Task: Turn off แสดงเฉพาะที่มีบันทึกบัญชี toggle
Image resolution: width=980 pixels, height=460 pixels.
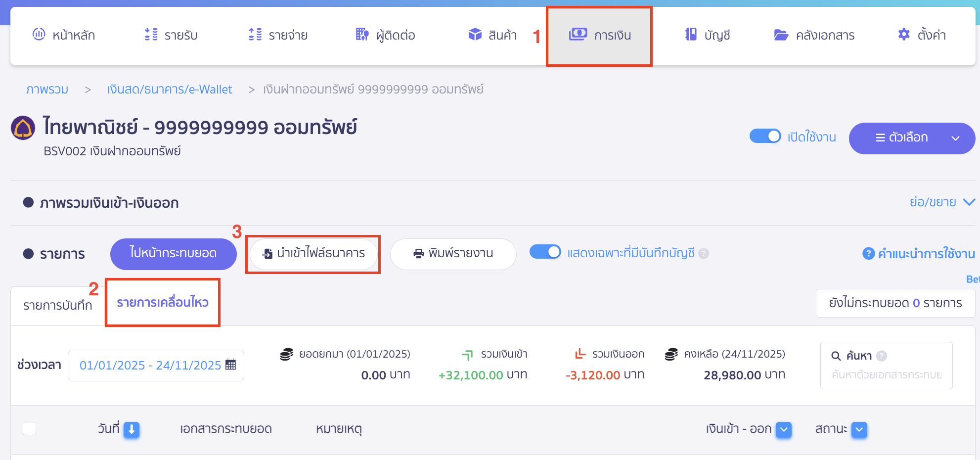Action: (545, 252)
